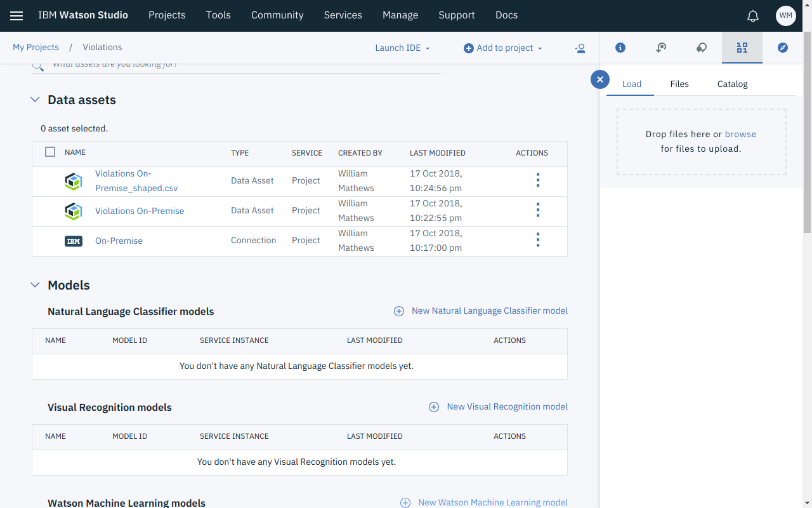Click the TYPE column header
Viewport: 812px width, 508px height.
240,153
